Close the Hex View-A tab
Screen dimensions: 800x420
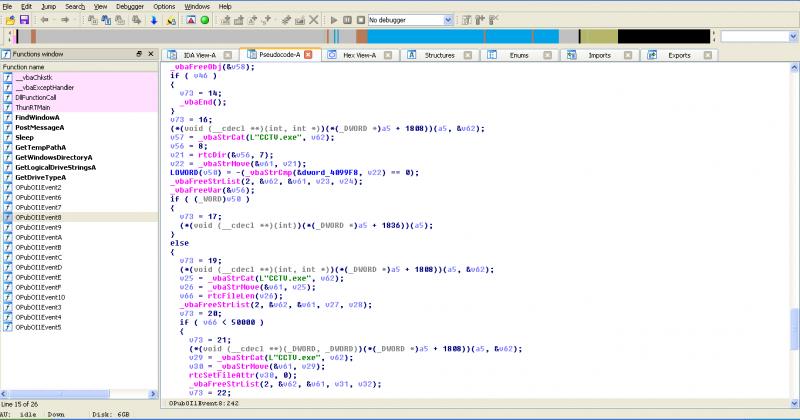388,55
